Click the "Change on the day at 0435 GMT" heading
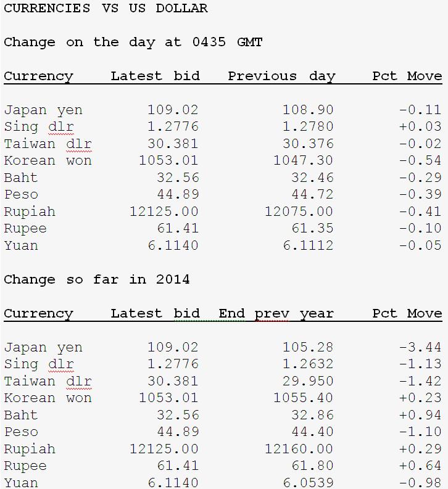 pyautogui.click(x=133, y=43)
